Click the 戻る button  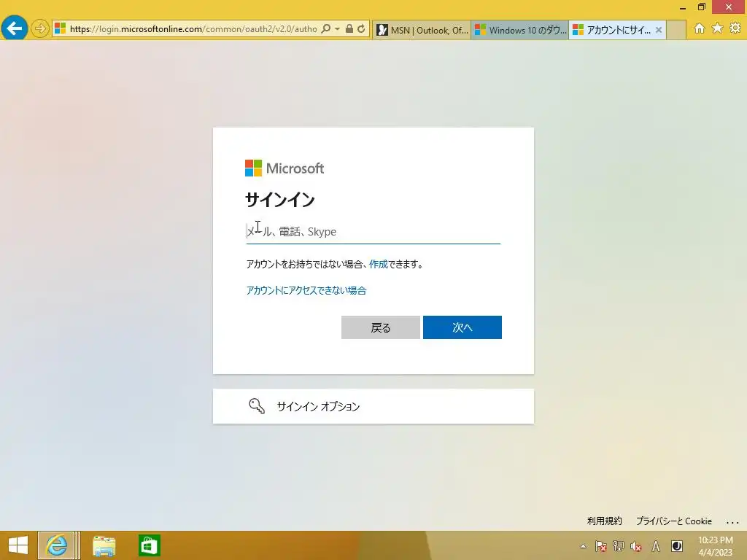point(381,327)
